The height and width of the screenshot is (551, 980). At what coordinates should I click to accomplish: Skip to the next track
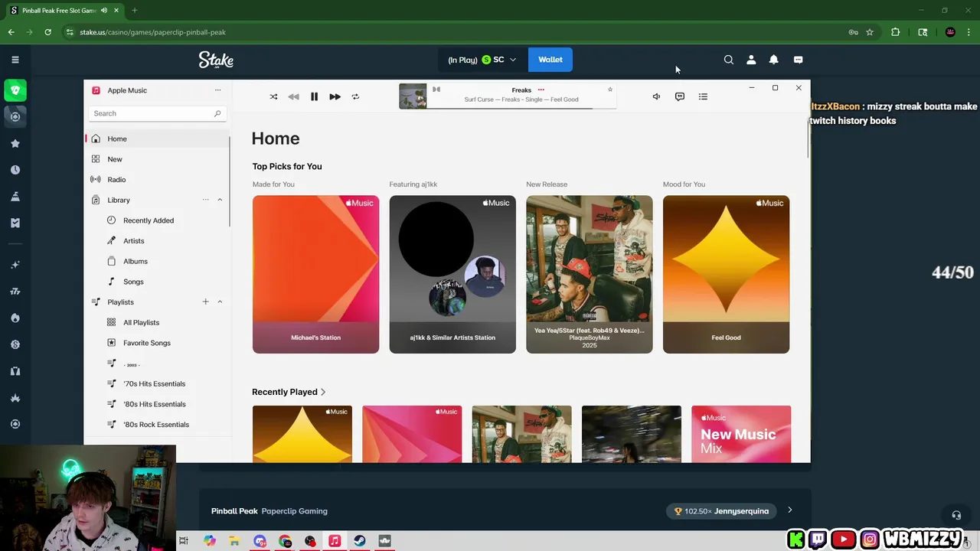[335, 96]
